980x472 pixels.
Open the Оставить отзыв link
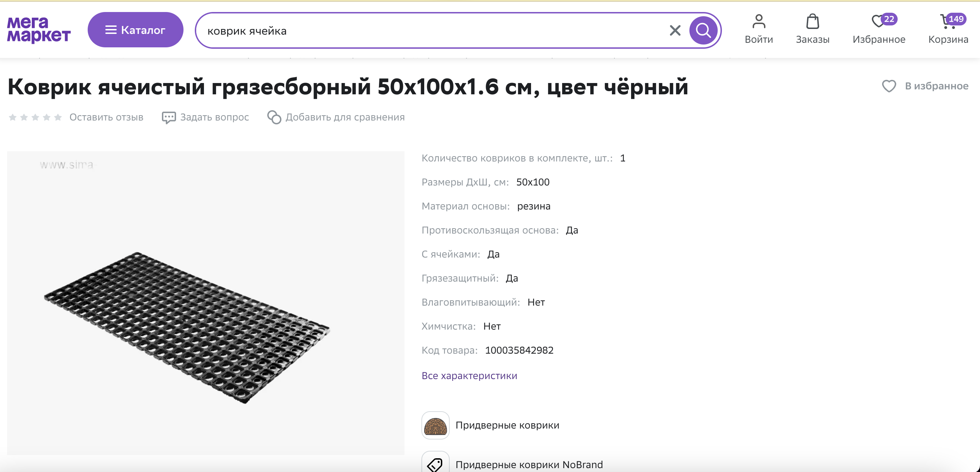tap(106, 117)
